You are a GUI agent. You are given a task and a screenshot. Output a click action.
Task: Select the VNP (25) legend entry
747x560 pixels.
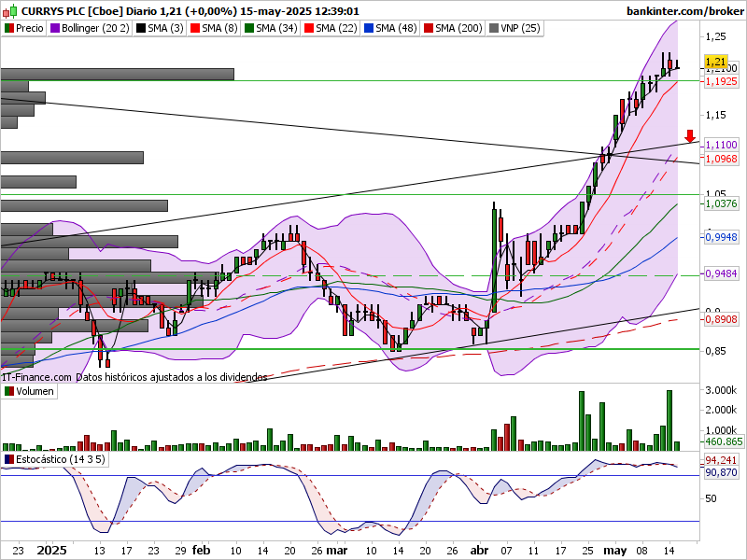tap(514, 28)
